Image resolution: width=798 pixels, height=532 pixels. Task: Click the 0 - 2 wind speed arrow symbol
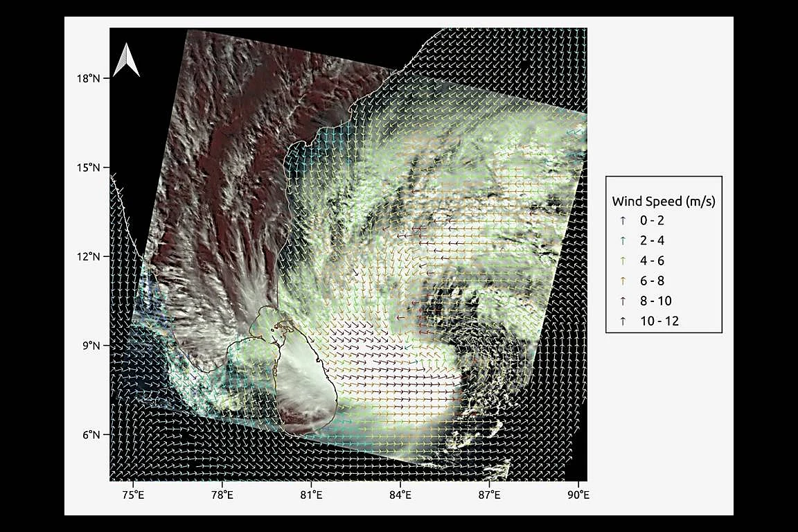coord(623,220)
